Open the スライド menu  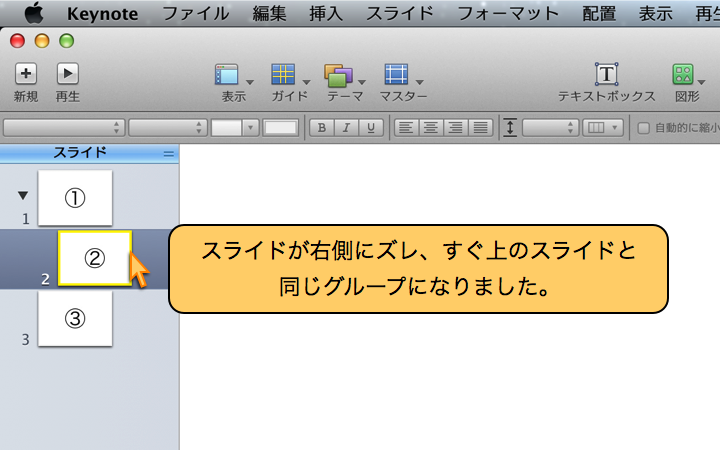pos(399,14)
